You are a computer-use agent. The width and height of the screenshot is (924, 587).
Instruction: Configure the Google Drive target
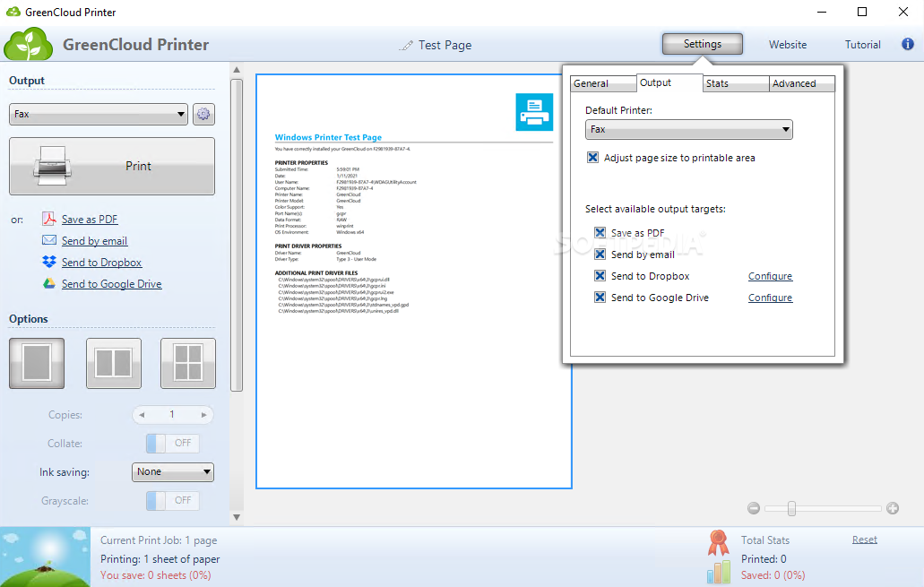[x=770, y=298]
